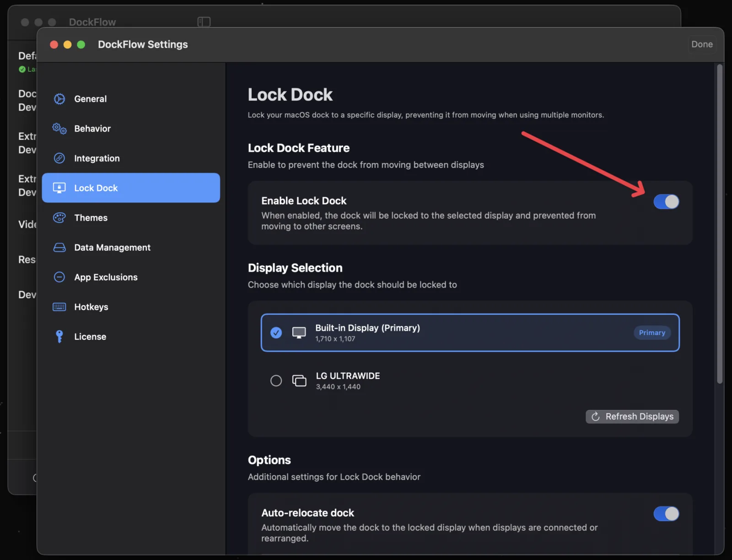Click the Primary badge on Built-in Display
The image size is (732, 560).
pos(652,333)
